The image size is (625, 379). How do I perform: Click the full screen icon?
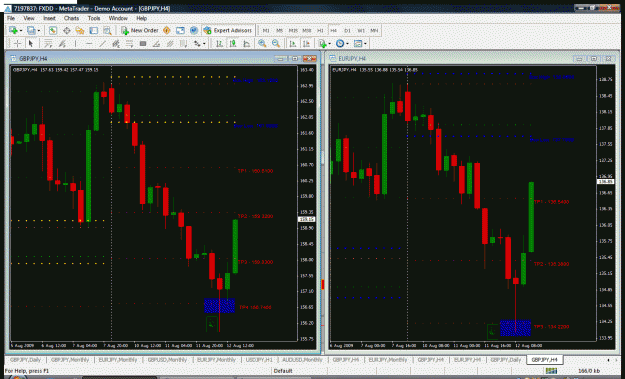[x=180, y=30]
